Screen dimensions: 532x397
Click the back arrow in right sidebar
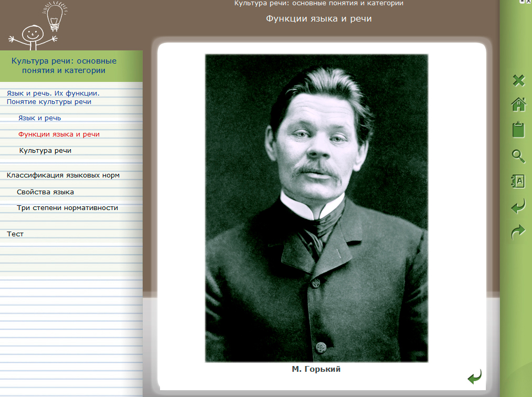coord(518,206)
